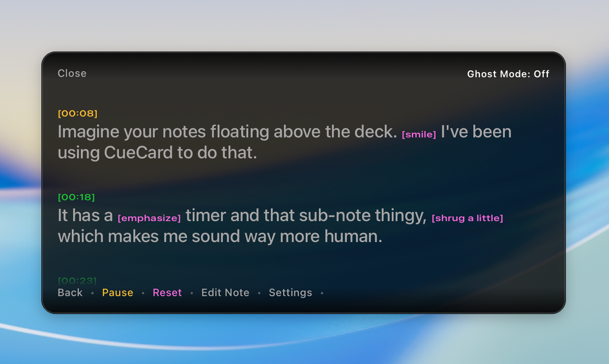Image resolution: width=609 pixels, height=364 pixels.
Task: Jump to the [00:18] timestamp
Action: point(76,196)
